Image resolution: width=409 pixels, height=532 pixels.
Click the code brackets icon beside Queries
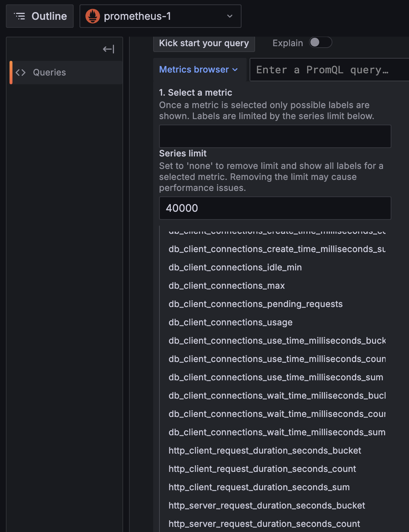coord(21,72)
